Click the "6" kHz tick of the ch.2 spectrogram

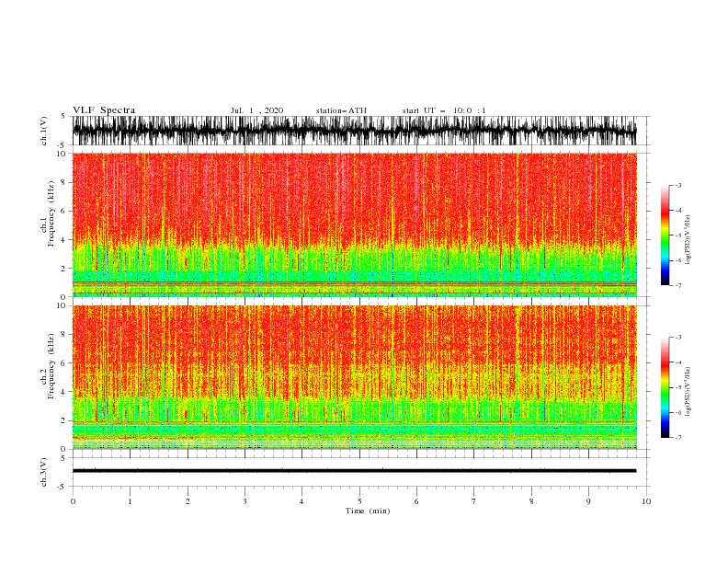point(64,363)
